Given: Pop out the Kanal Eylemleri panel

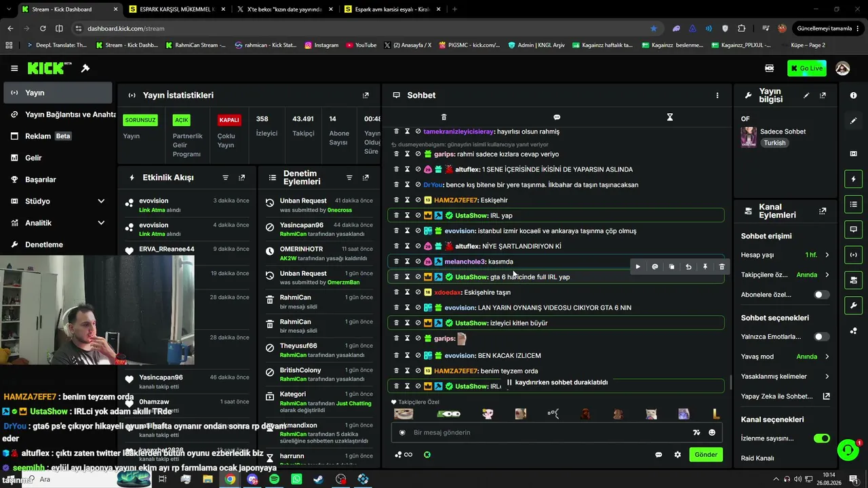Looking at the screenshot, I should click(x=823, y=211).
